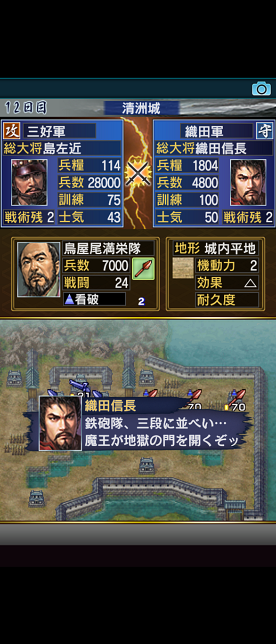The width and height of the screenshot is (276, 644).
Task: Click the blue 守 defender badge
Action: click(265, 131)
